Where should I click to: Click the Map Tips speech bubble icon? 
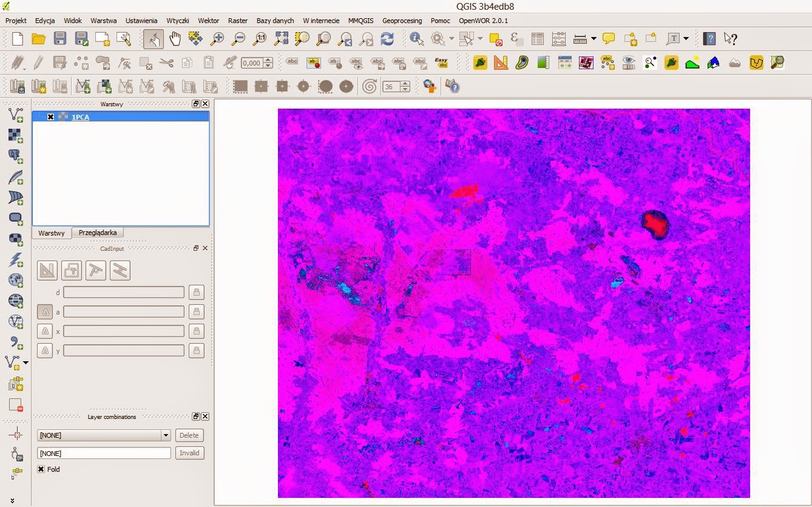pos(609,39)
